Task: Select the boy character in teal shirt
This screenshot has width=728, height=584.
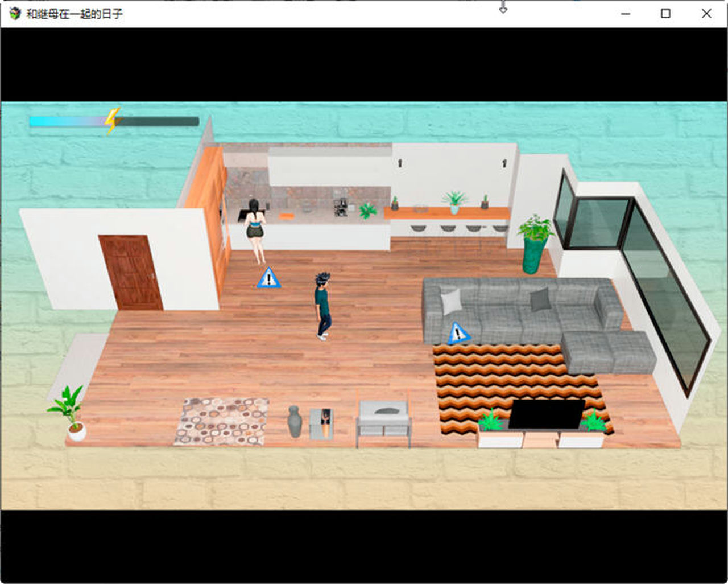Action: click(x=322, y=306)
